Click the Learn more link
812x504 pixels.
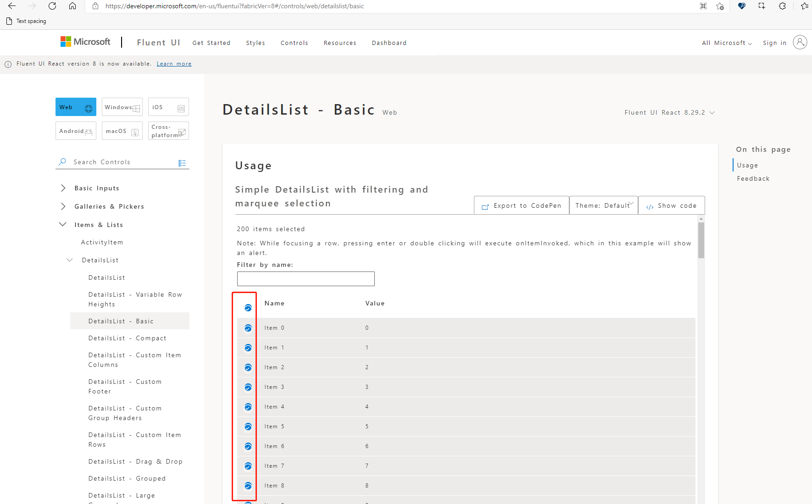[174, 63]
